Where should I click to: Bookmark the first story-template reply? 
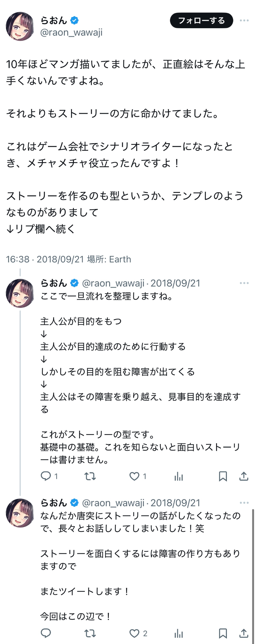coord(223,476)
